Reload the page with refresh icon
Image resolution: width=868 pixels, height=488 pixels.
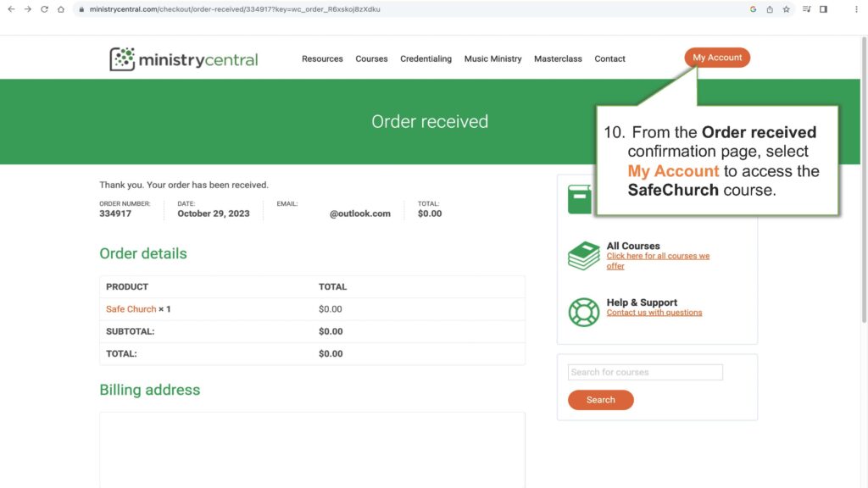[x=44, y=8]
